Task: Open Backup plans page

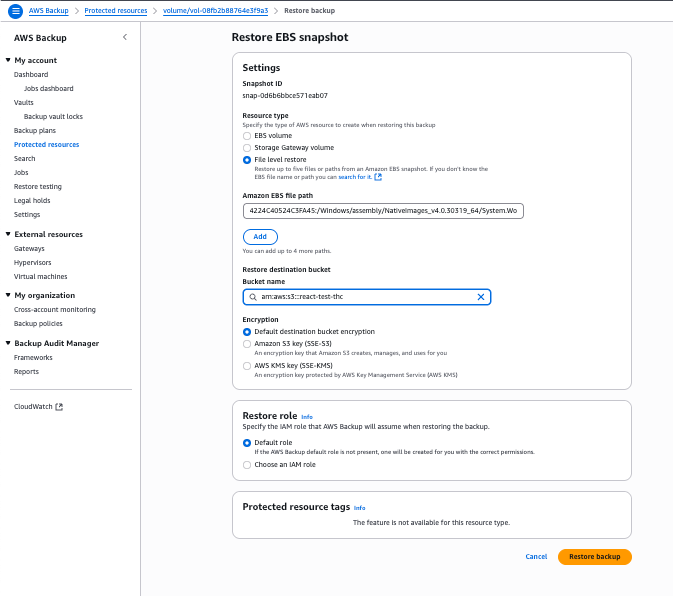Action: coord(35,131)
